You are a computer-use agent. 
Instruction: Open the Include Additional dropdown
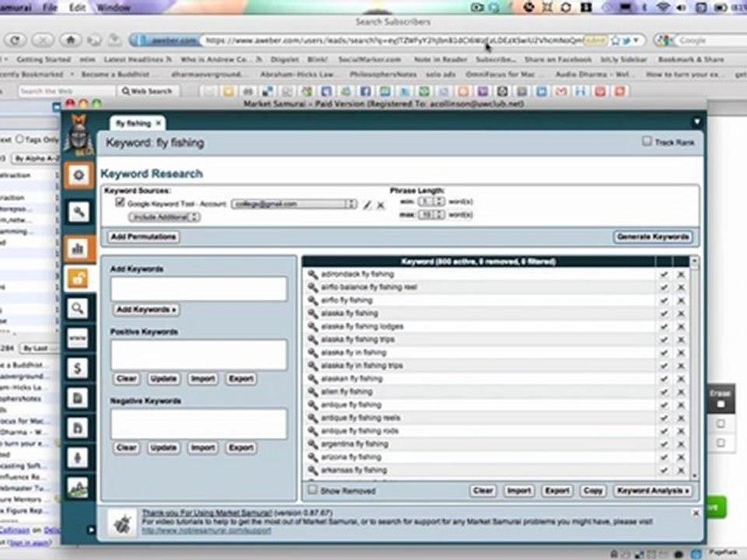click(164, 217)
